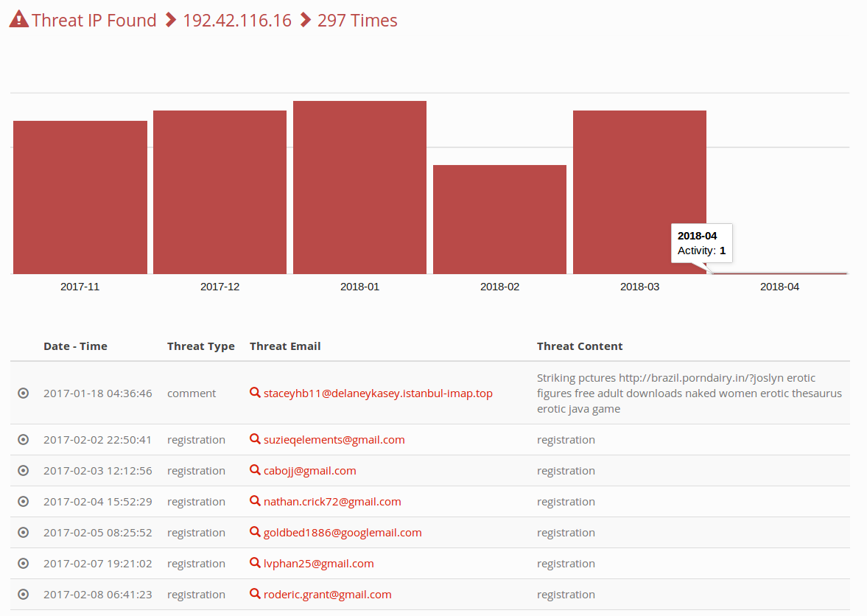
Task: Click threat type 'registration' in the 2017-02-02 row
Action: pyautogui.click(x=196, y=440)
